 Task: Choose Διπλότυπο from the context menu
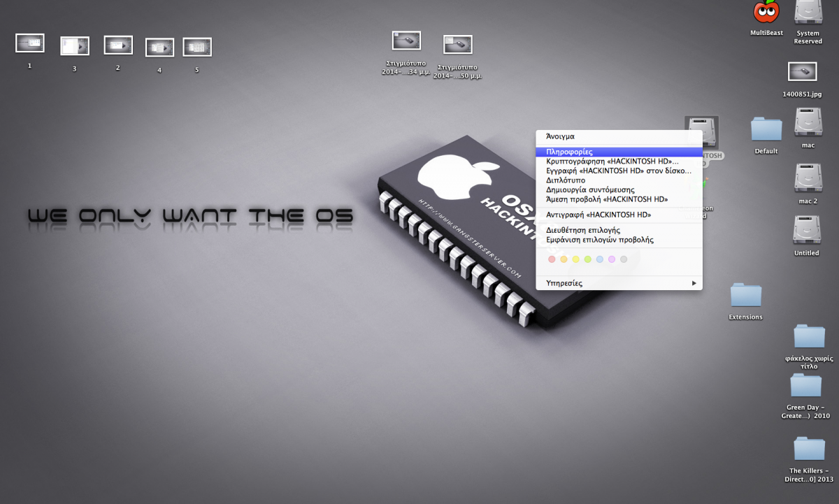[619, 180]
